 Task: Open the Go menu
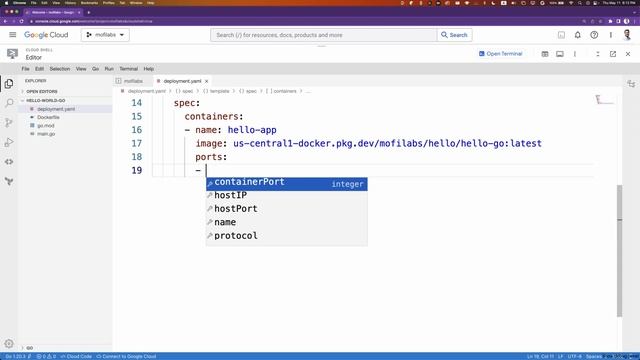coord(96,69)
